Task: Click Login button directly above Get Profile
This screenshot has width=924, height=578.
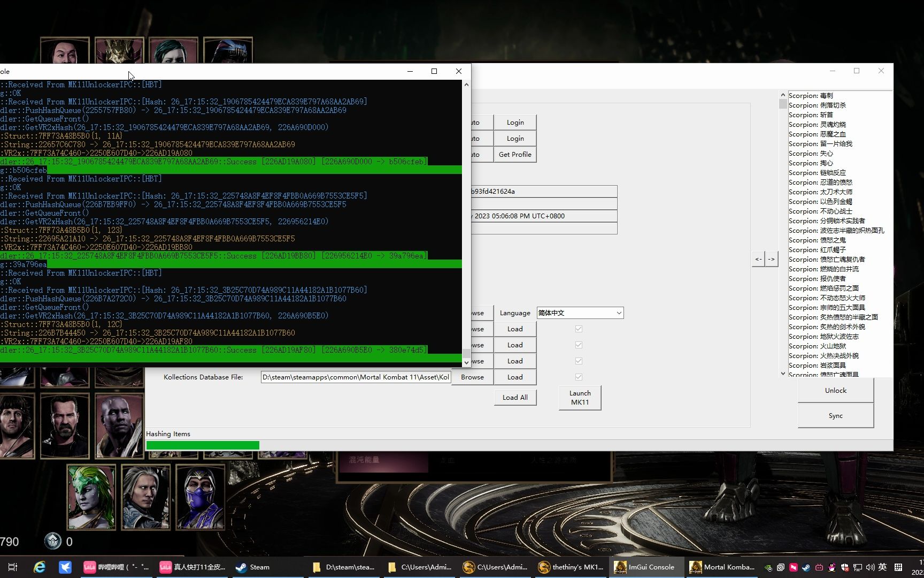Action: 515,138
